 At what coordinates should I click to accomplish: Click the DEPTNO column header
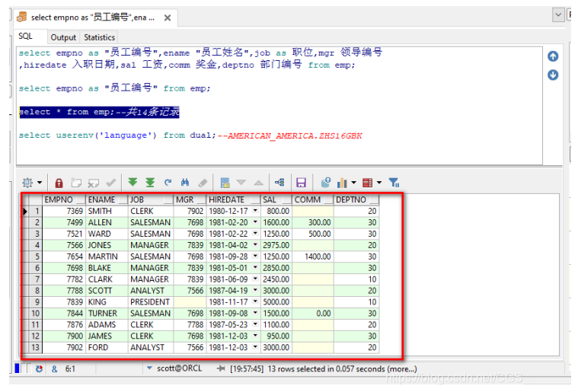click(356, 199)
